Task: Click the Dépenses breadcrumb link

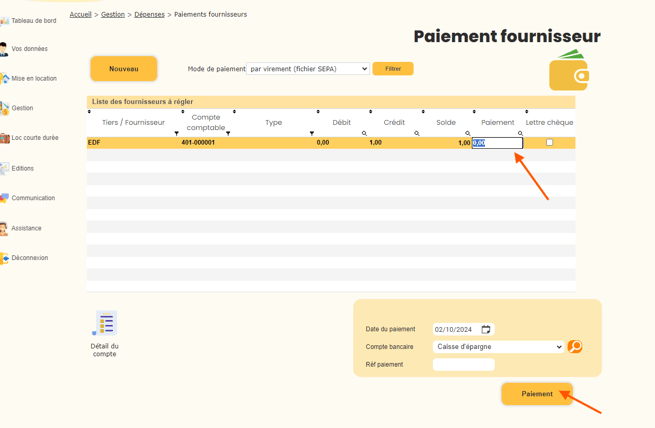Action: (150, 15)
